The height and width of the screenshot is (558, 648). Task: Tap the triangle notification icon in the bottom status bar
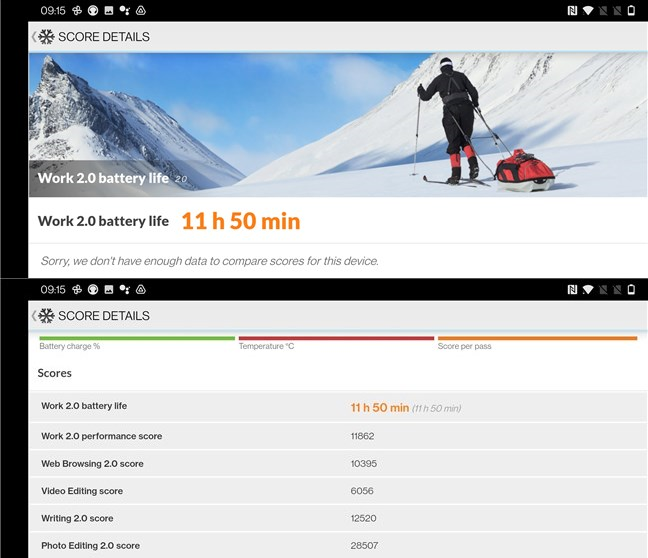pos(141,290)
